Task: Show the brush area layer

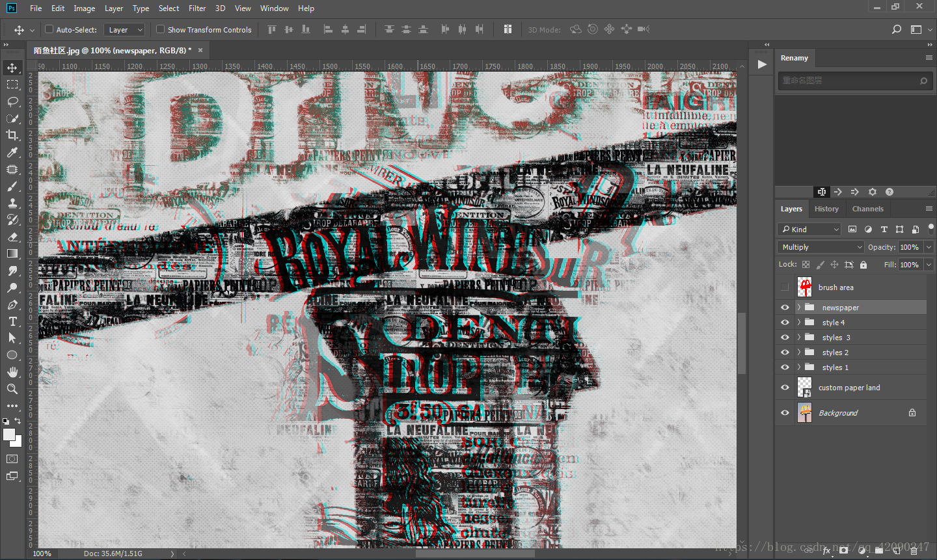Action: (785, 287)
